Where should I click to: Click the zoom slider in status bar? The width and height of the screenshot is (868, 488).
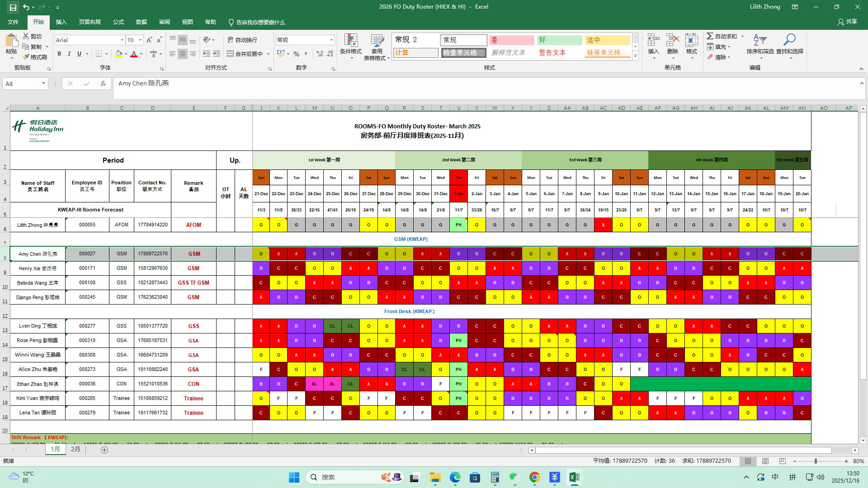point(816,461)
